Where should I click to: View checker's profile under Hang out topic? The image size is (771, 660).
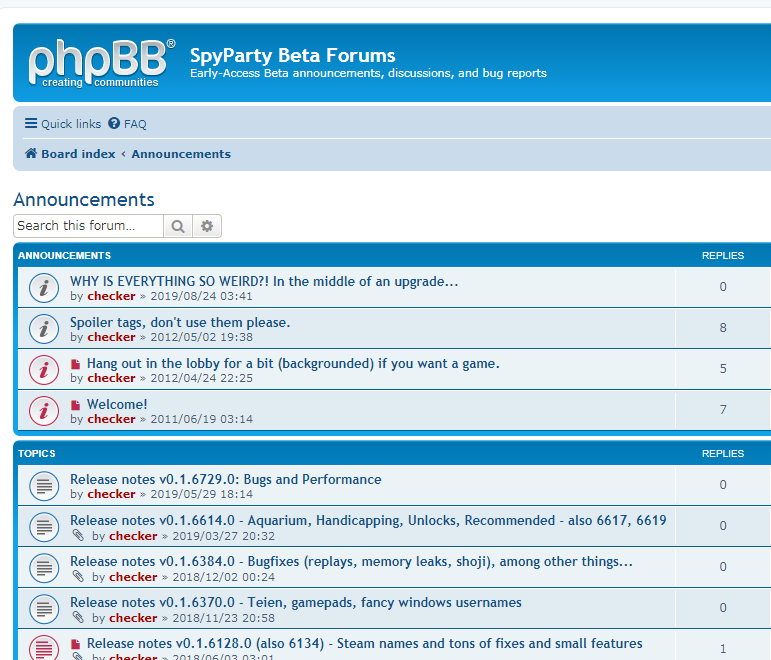[111, 378]
